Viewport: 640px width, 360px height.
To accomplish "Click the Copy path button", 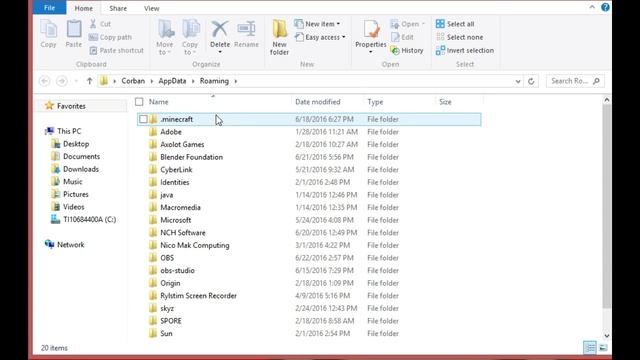I will pyautogui.click(x=110, y=37).
